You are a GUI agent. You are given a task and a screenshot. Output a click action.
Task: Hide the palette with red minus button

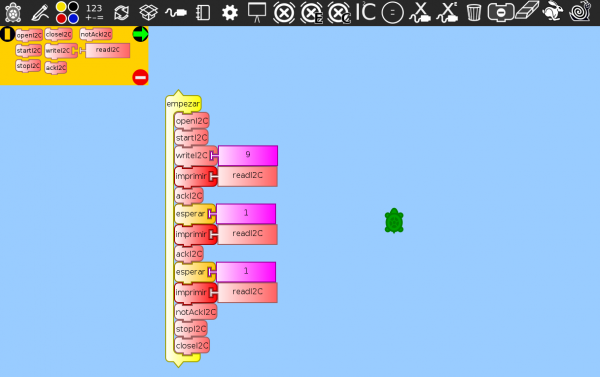point(140,77)
